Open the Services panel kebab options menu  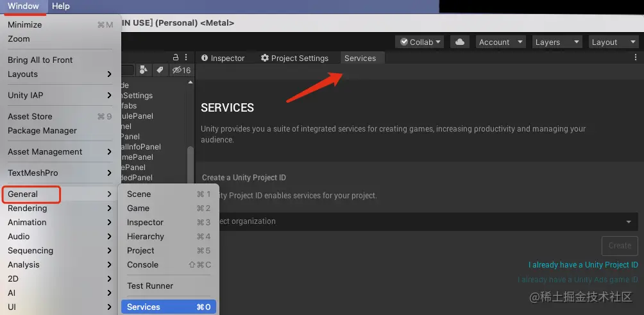tap(636, 58)
